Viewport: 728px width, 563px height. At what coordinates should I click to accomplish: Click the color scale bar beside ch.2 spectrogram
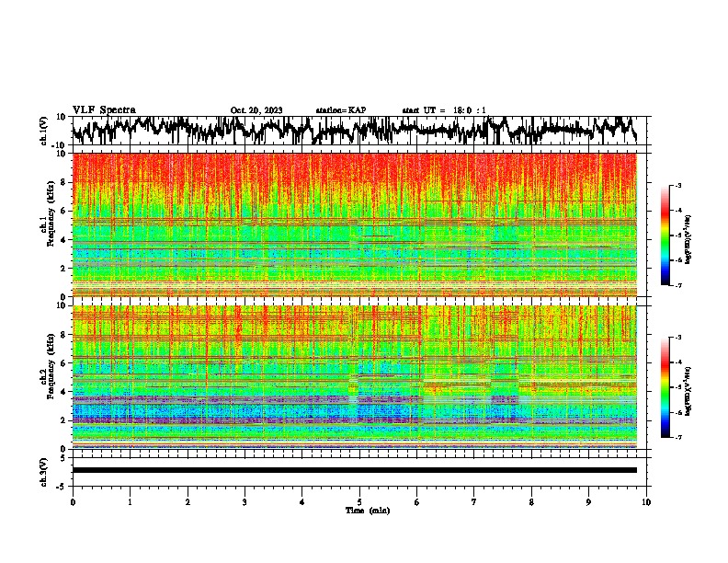point(665,387)
